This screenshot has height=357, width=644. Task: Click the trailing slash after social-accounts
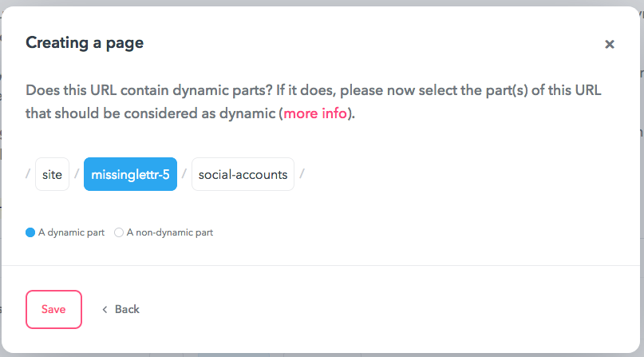point(302,174)
